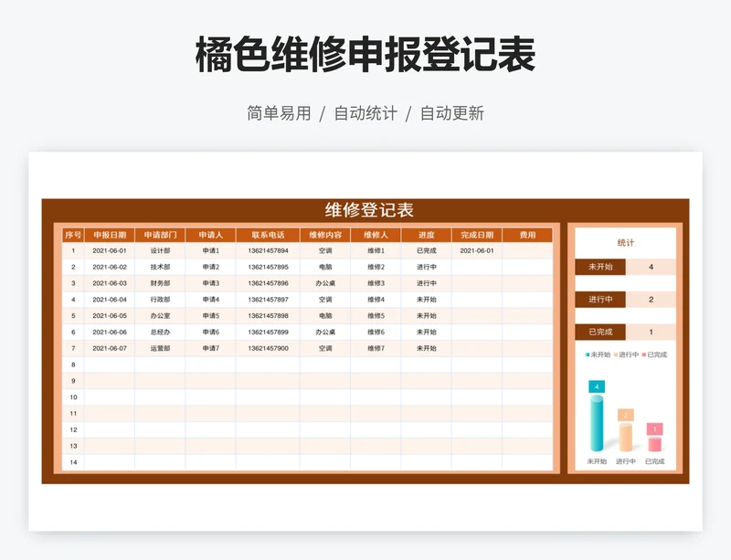Select date cell 2021-06-07

[x=110, y=348]
